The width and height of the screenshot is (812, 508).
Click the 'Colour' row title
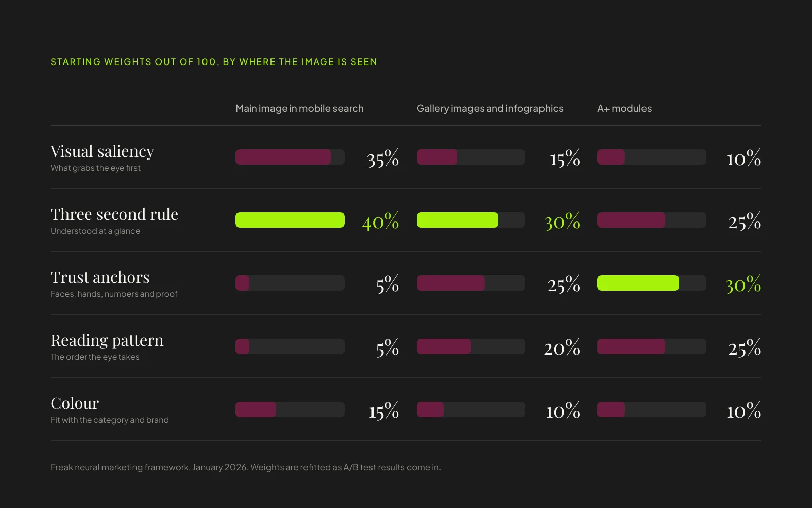pos(75,403)
